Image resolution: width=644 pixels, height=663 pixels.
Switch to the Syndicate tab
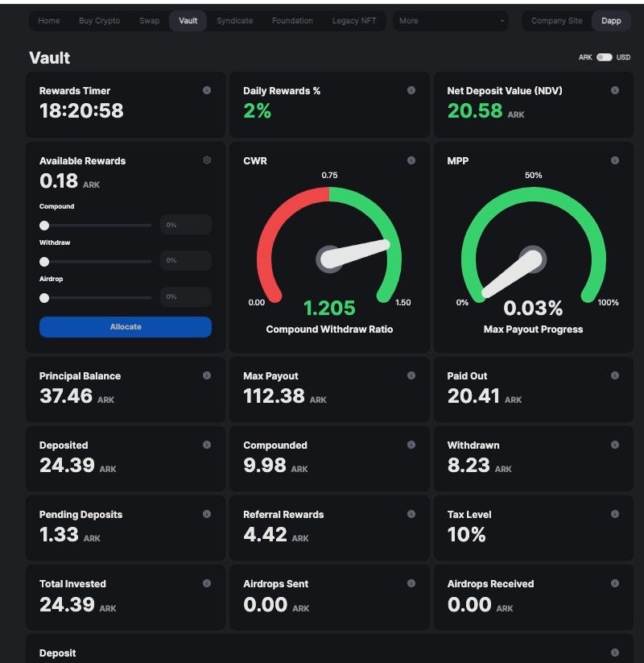coord(234,21)
